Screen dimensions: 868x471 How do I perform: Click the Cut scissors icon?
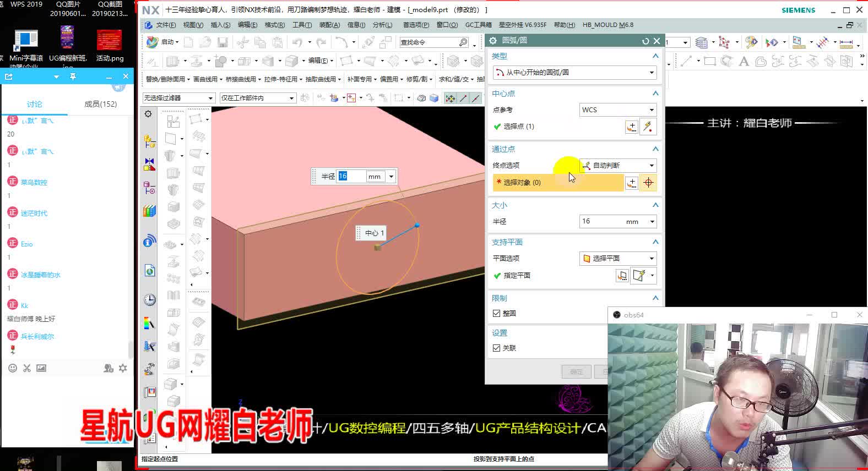pos(242,42)
